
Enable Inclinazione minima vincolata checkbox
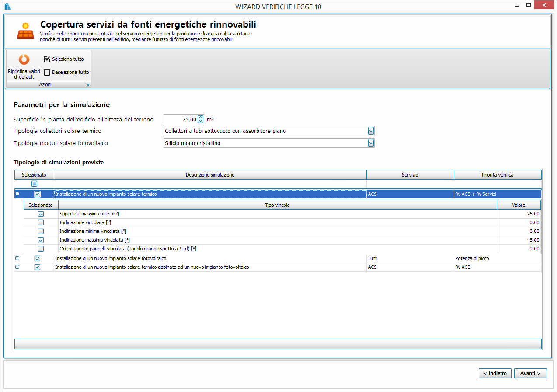click(x=41, y=231)
